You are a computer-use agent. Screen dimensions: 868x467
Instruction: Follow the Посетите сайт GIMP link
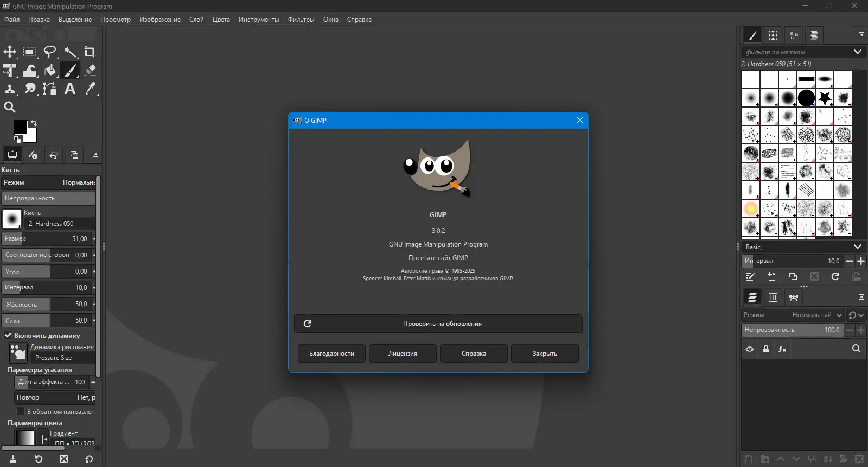click(x=438, y=258)
